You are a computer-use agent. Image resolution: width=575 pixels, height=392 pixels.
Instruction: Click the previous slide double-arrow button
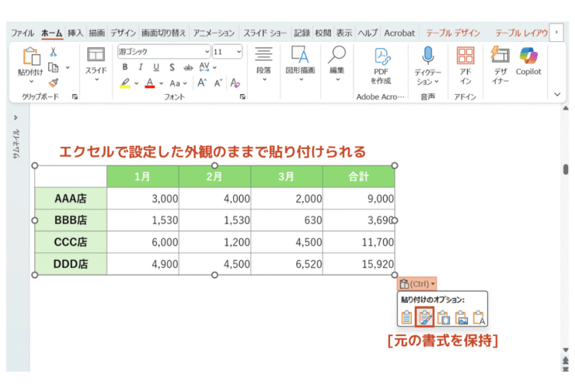566,360
